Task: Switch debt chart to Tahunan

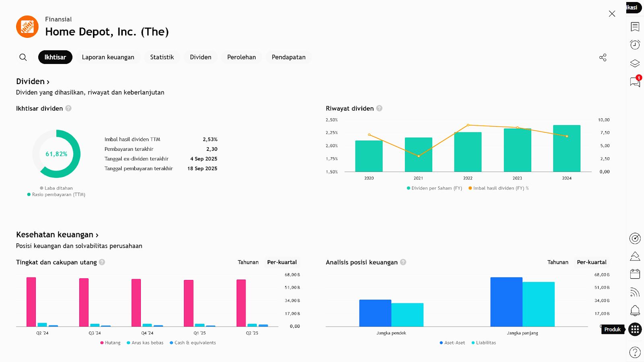Action: pos(248,262)
